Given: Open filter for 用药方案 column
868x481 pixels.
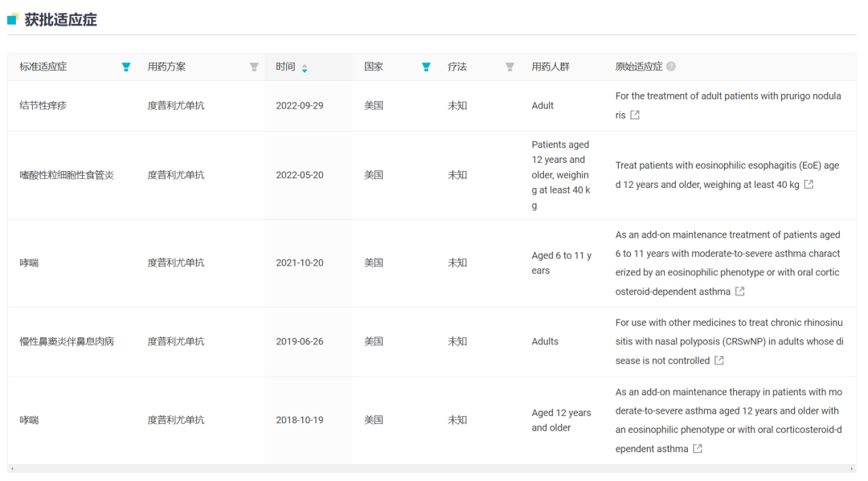Looking at the screenshot, I should coord(254,67).
